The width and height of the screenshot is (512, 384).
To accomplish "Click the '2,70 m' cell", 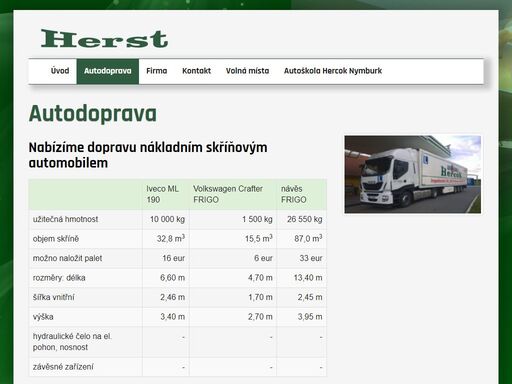I will click(x=233, y=317).
